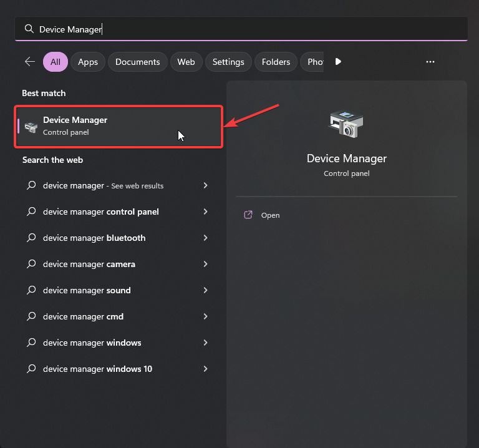
Task: Open Device Manager best match result
Action: 119,127
